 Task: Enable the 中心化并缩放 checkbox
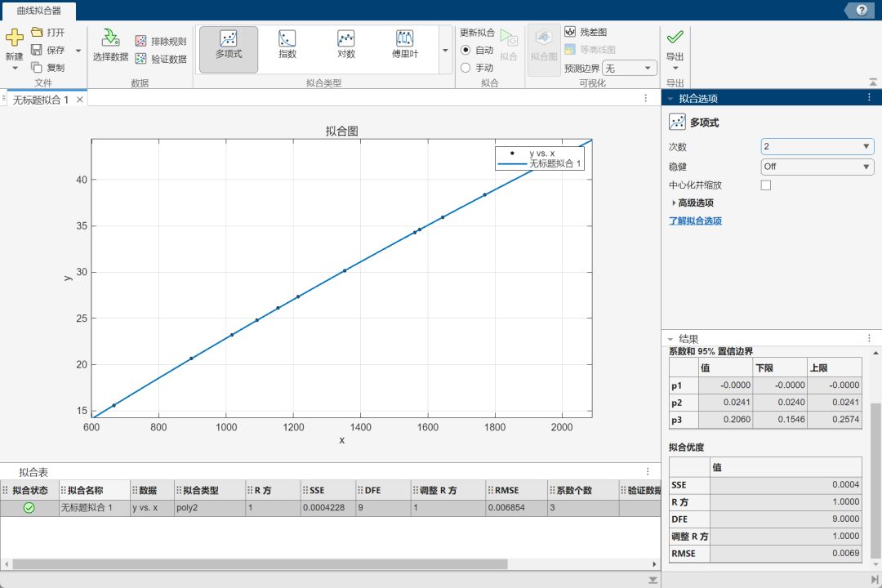coord(766,185)
